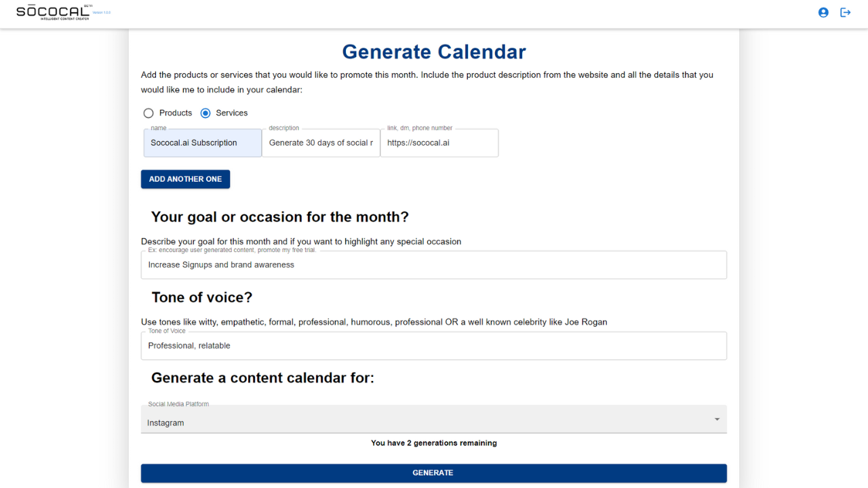The width and height of the screenshot is (868, 488).
Task: Click the 'Your goal or occasion' heading
Action: click(x=279, y=217)
